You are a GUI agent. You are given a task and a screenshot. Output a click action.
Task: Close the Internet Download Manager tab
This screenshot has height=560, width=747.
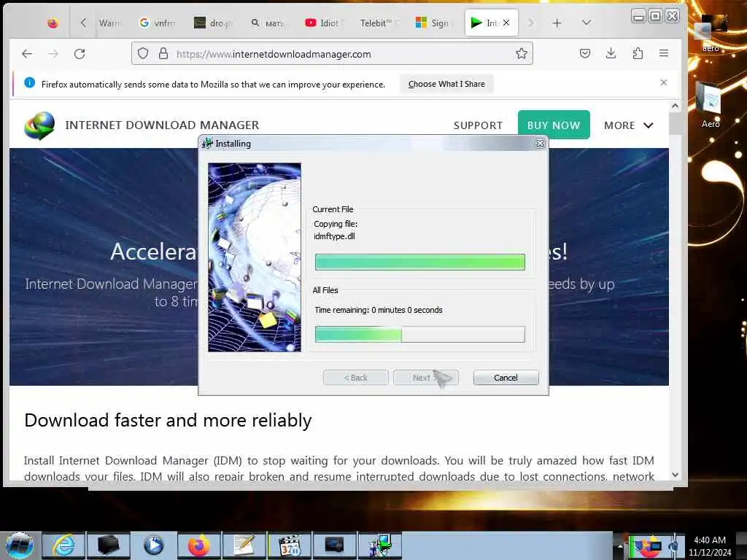506,23
